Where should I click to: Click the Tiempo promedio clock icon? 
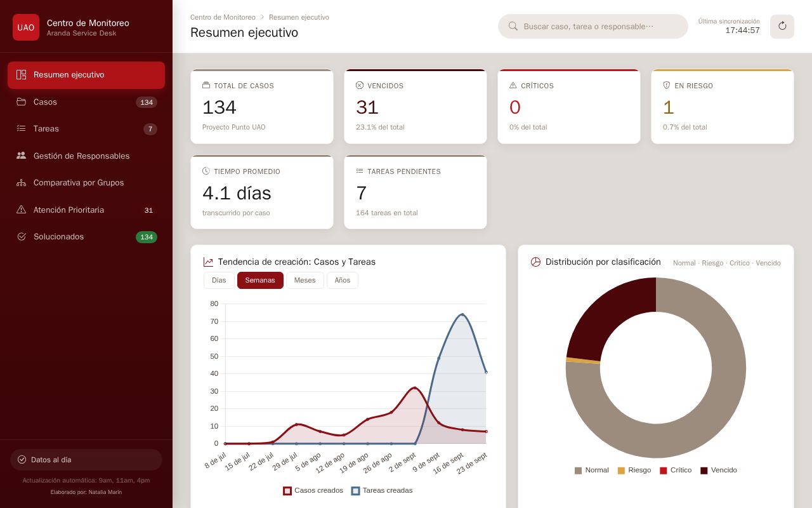(x=206, y=171)
